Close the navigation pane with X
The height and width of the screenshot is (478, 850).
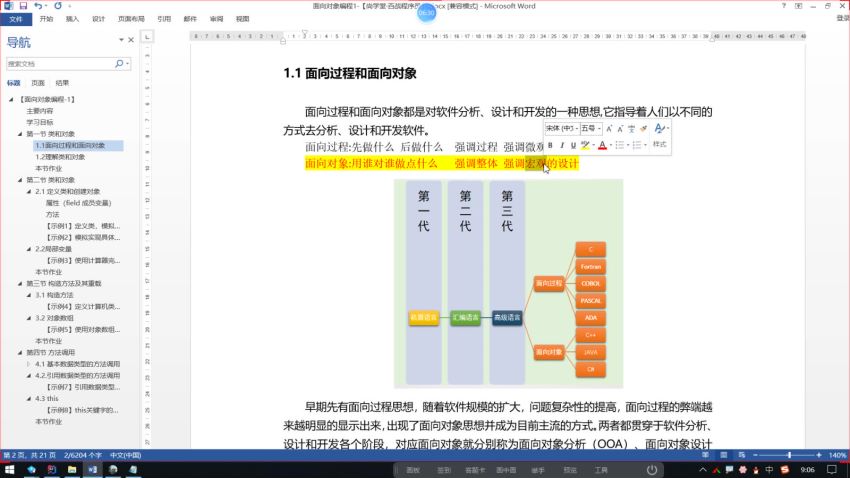click(x=131, y=40)
